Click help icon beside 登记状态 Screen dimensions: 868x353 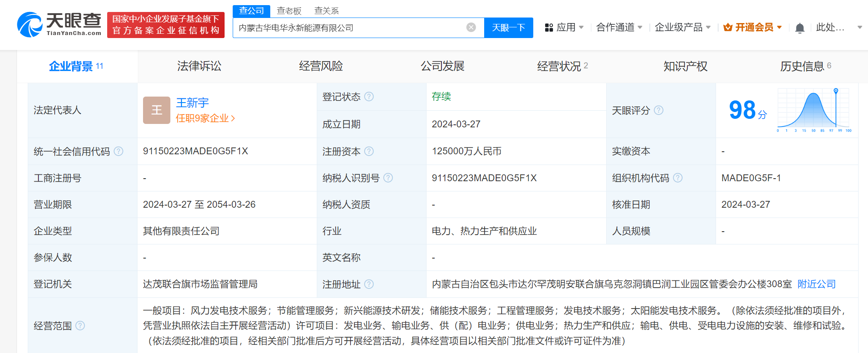369,97
